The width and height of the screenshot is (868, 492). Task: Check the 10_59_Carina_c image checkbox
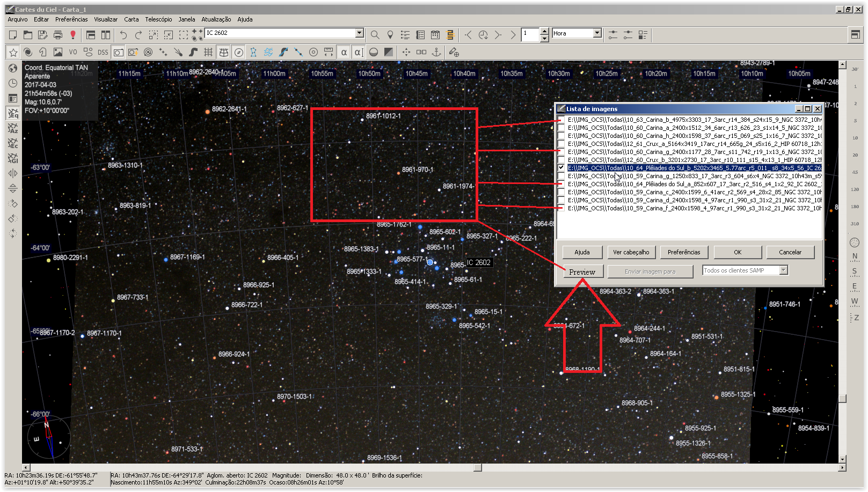[x=561, y=192]
